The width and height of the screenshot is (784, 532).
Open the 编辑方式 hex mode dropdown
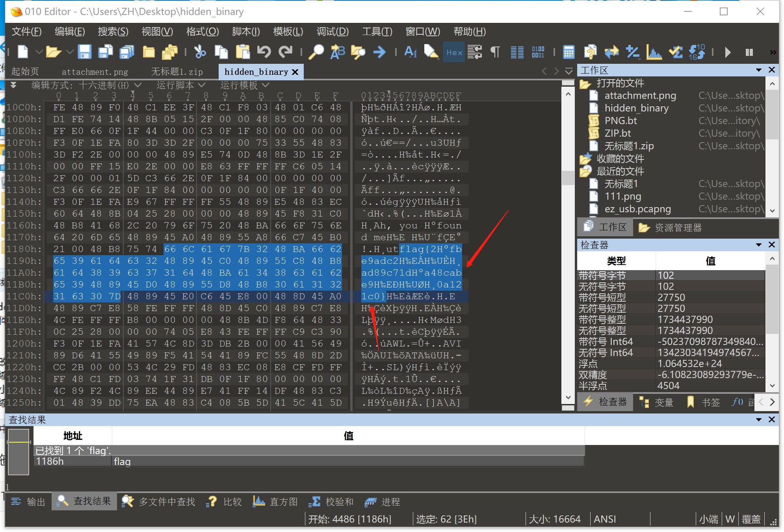(137, 85)
